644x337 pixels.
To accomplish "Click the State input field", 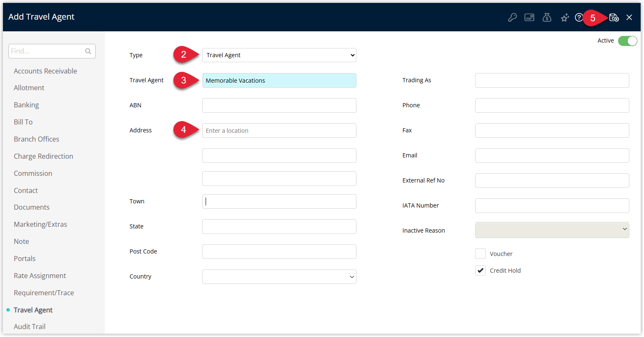I will (279, 226).
